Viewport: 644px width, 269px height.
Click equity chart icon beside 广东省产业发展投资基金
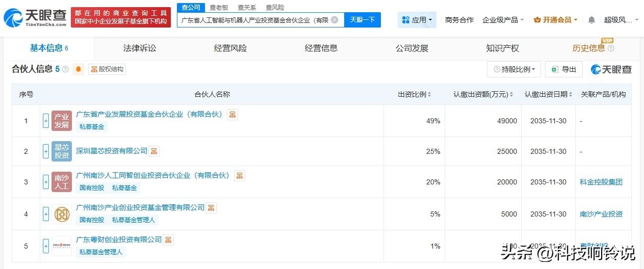[x=233, y=115]
